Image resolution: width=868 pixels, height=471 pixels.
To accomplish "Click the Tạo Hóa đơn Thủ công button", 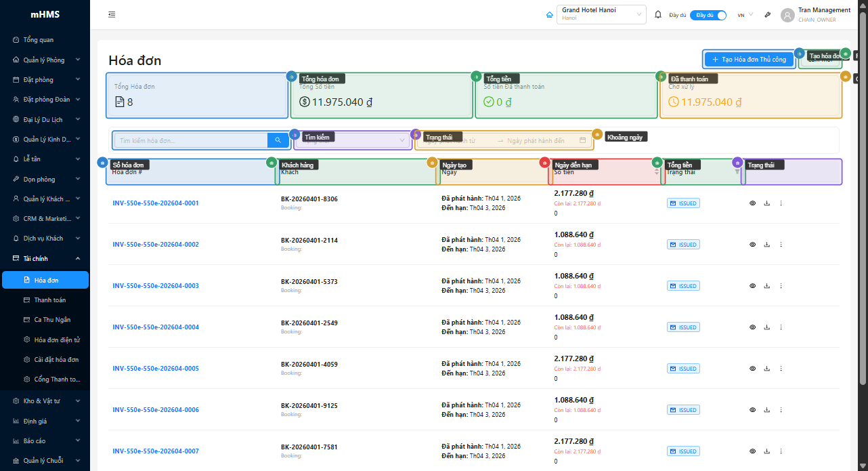I will point(749,60).
